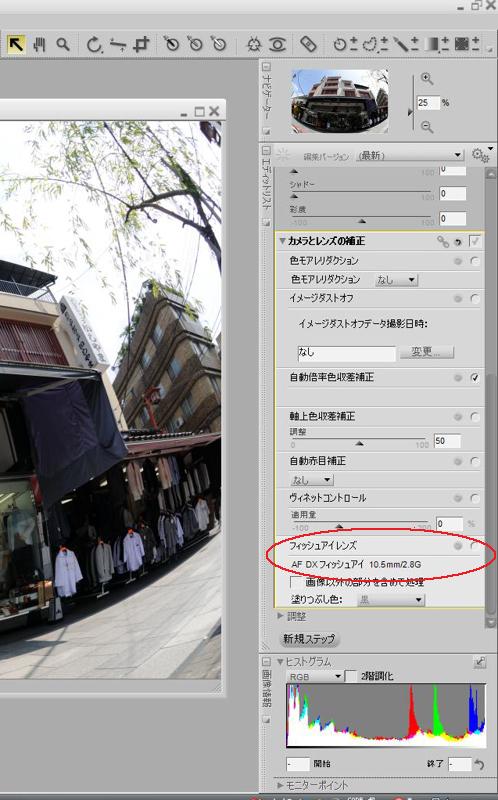Image resolution: width=498 pixels, height=800 pixels.
Task: Check the 2階調化 checkbox
Action: pyautogui.click(x=351, y=676)
